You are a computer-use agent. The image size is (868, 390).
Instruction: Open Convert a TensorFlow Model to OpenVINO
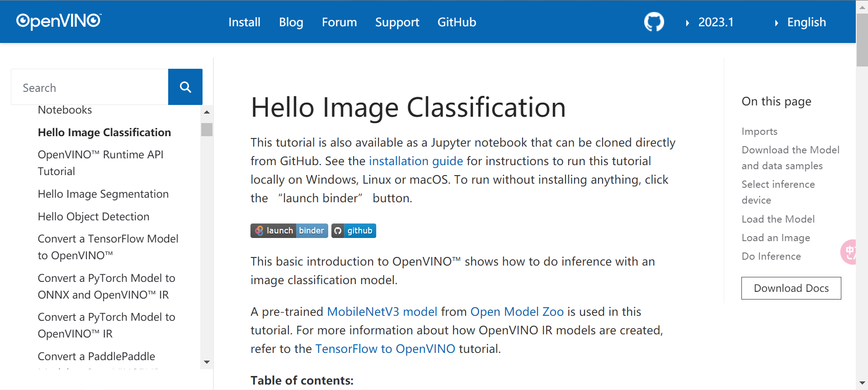click(x=108, y=247)
